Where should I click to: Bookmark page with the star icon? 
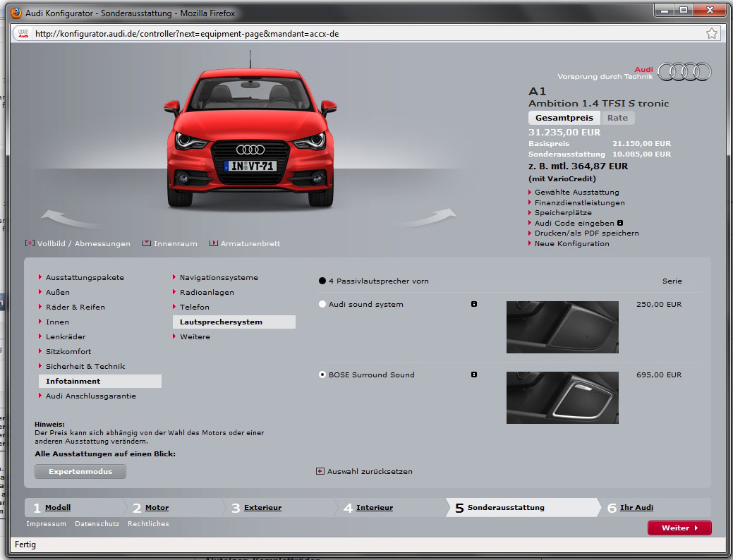pos(712,34)
